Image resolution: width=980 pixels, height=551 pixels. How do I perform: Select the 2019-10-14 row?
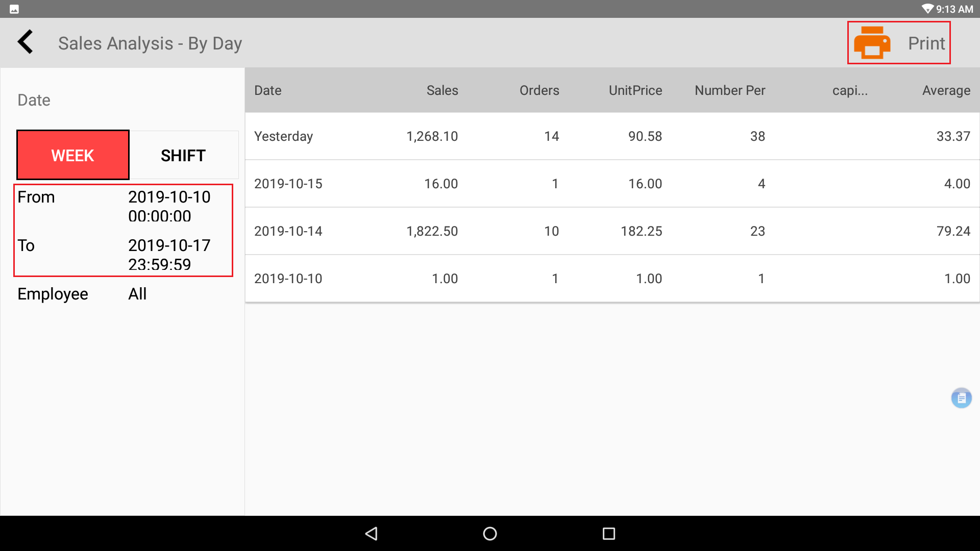611,231
